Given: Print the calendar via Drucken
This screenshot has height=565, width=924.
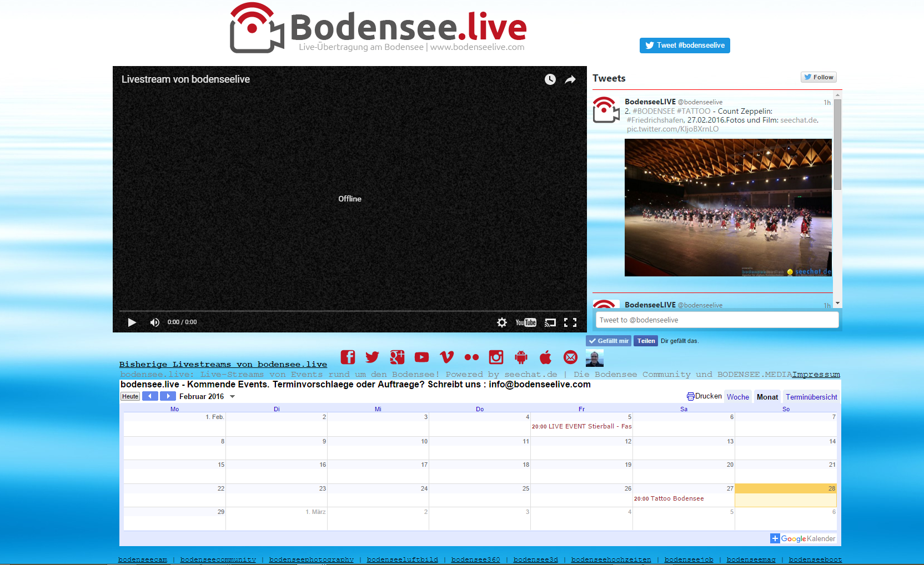Looking at the screenshot, I should tap(704, 396).
